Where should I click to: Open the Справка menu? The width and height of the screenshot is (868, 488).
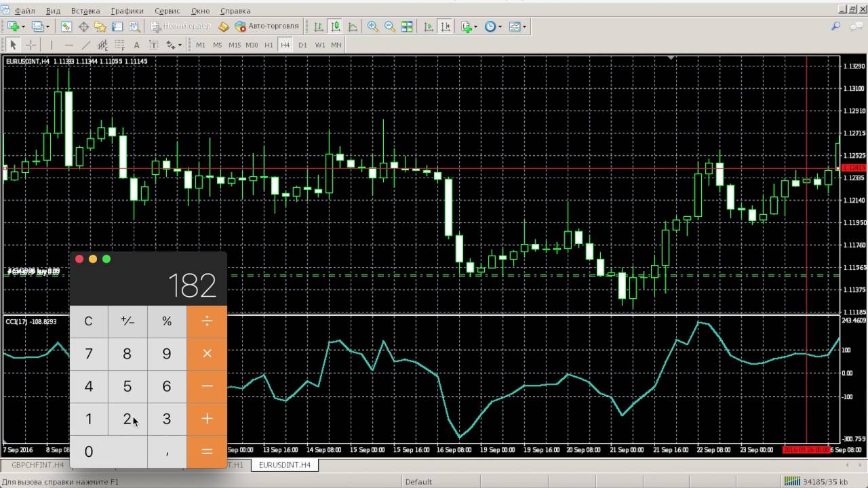(x=235, y=11)
